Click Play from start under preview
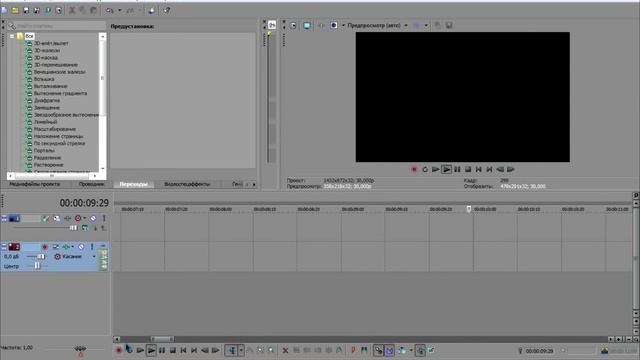The width and height of the screenshot is (640, 360). pyautogui.click(x=436, y=169)
